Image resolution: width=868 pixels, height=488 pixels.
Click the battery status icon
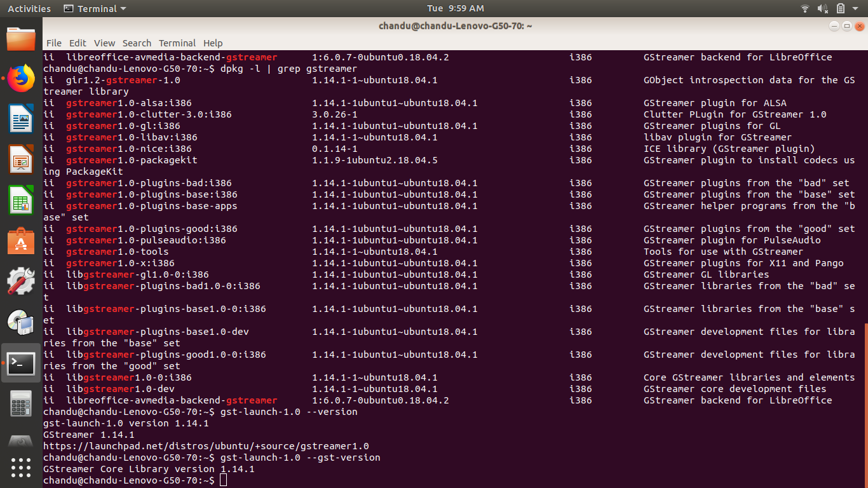click(840, 8)
